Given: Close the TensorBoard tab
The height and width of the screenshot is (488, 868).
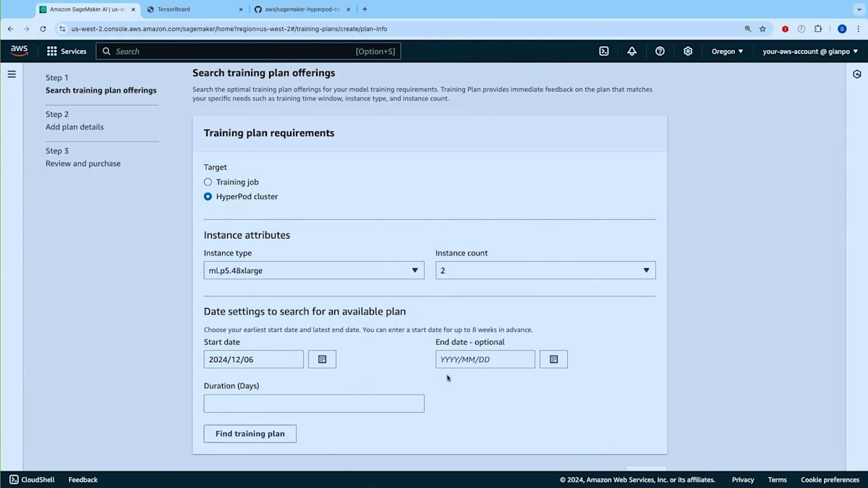Looking at the screenshot, I should click(241, 9).
